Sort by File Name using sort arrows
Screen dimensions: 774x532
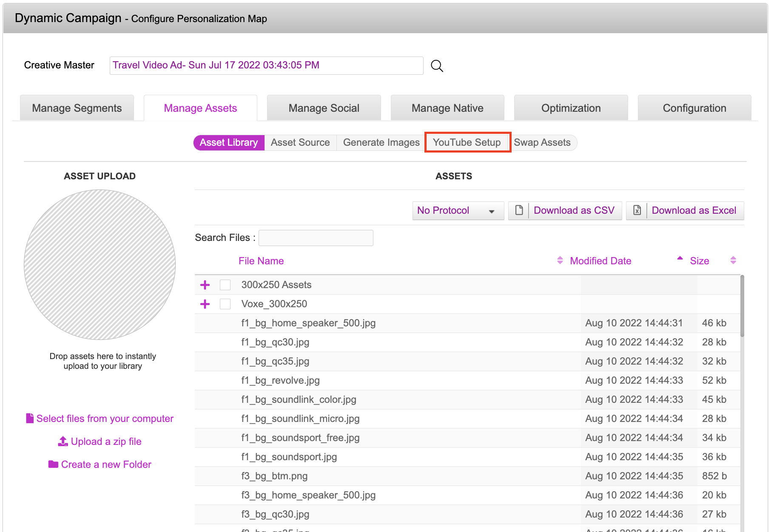560,260
